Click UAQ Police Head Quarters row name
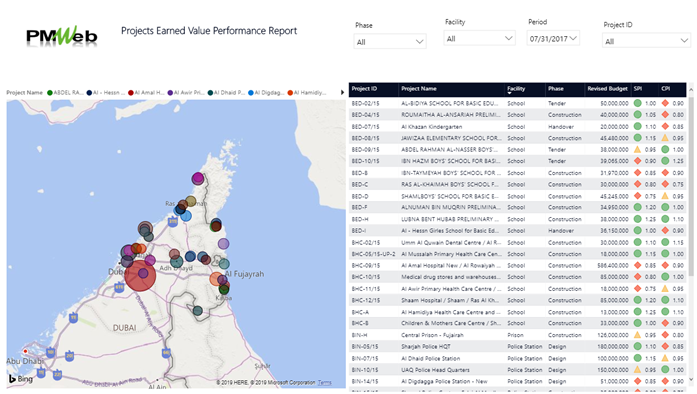The height and width of the screenshot is (394, 697). [x=435, y=370]
